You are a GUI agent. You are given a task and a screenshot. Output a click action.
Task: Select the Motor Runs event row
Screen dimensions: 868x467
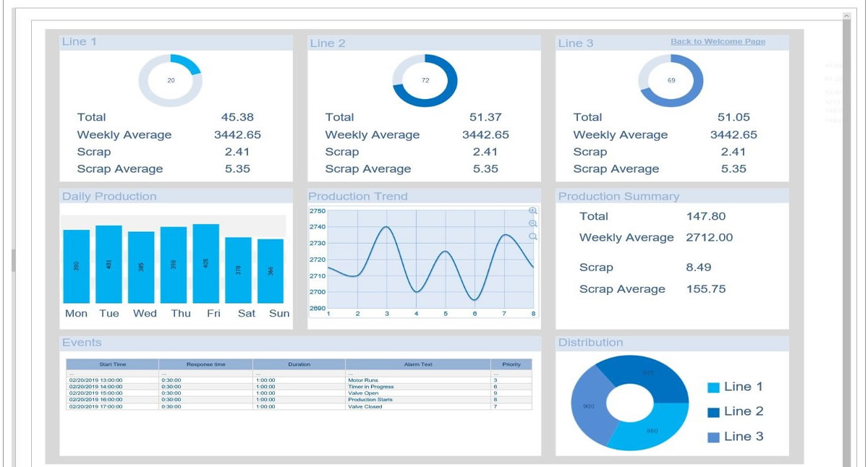coord(299,380)
